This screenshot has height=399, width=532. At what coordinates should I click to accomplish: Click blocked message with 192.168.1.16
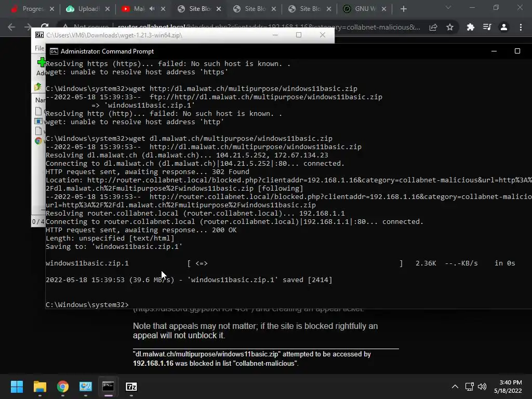(x=252, y=358)
